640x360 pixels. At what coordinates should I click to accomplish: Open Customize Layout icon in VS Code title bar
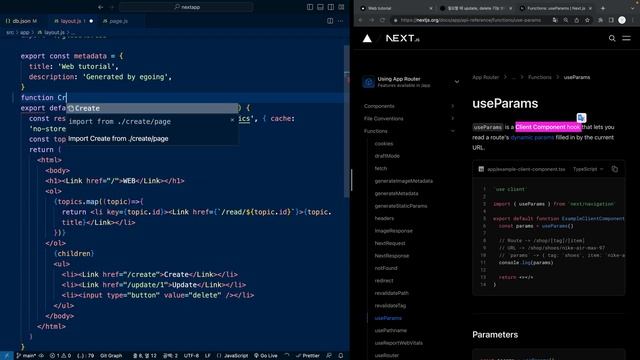click(x=341, y=7)
